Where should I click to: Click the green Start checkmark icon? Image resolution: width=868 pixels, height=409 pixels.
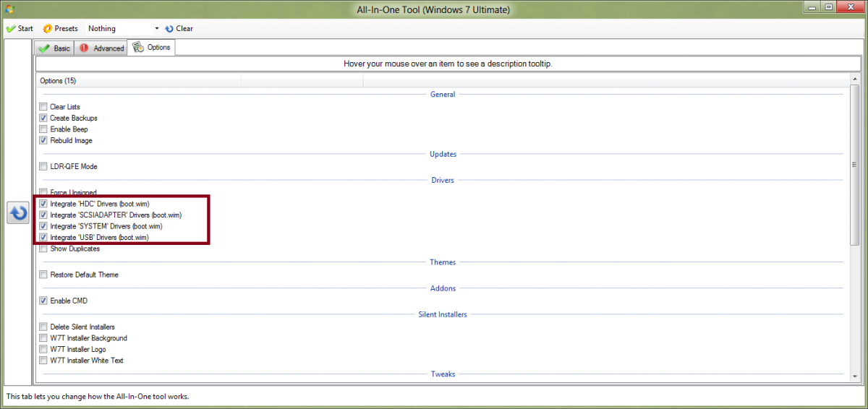point(11,28)
